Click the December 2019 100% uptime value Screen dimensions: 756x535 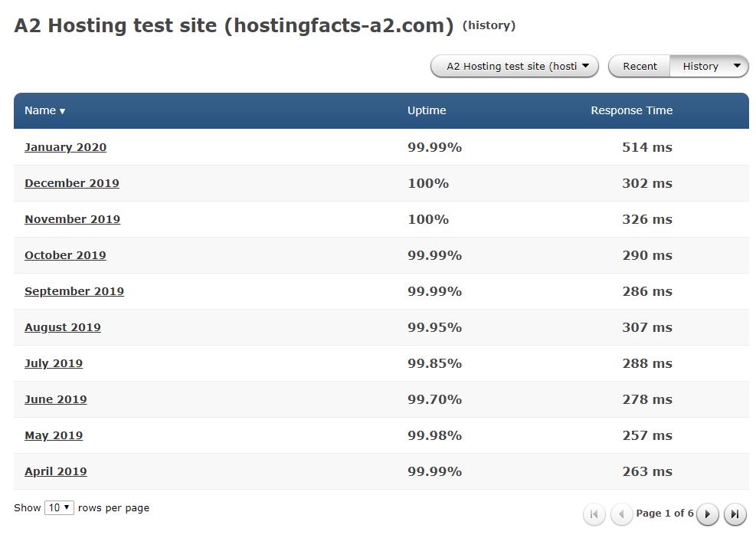pos(428,183)
